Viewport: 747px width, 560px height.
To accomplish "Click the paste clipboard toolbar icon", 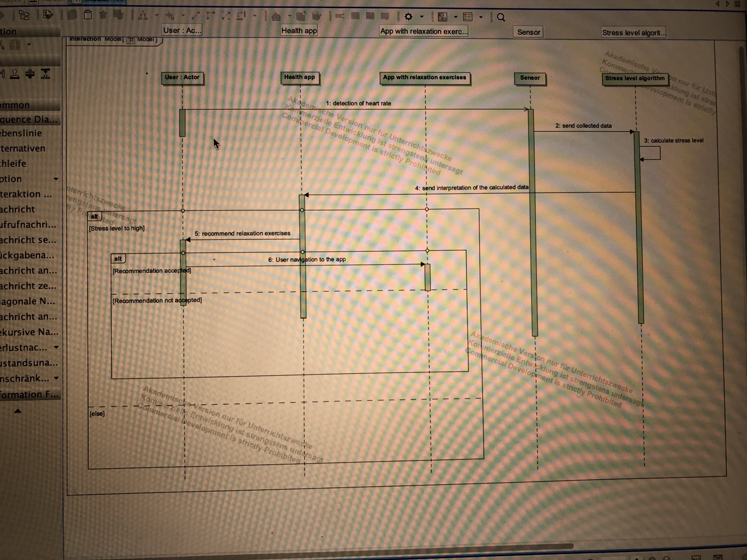I will (x=88, y=15).
